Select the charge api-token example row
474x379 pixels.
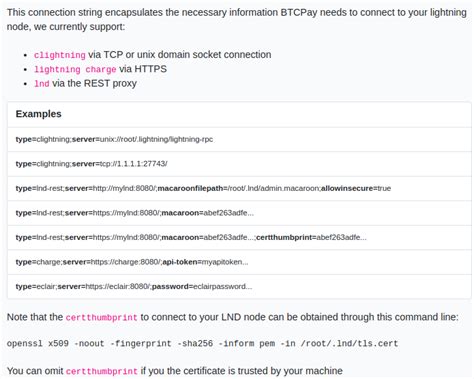pyautogui.click(x=239, y=262)
